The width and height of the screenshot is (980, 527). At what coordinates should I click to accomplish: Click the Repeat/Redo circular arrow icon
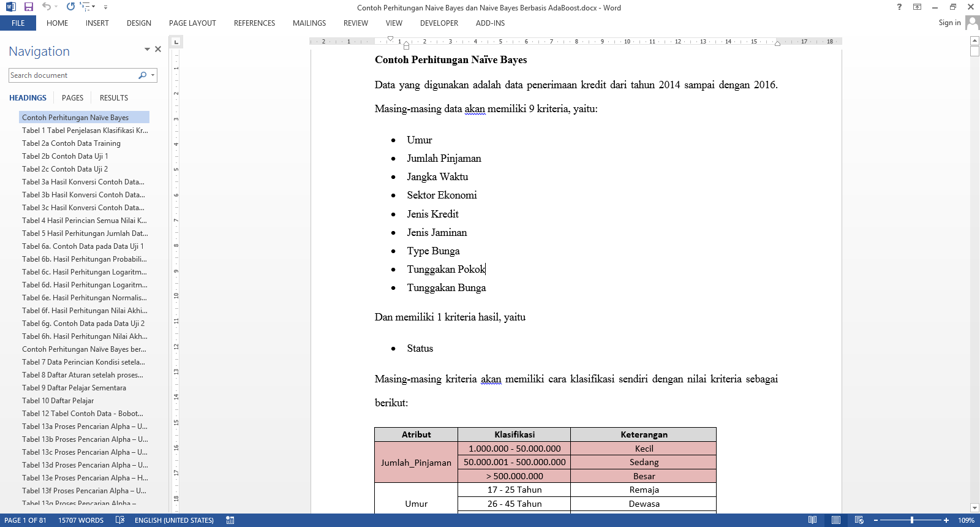[70, 7]
